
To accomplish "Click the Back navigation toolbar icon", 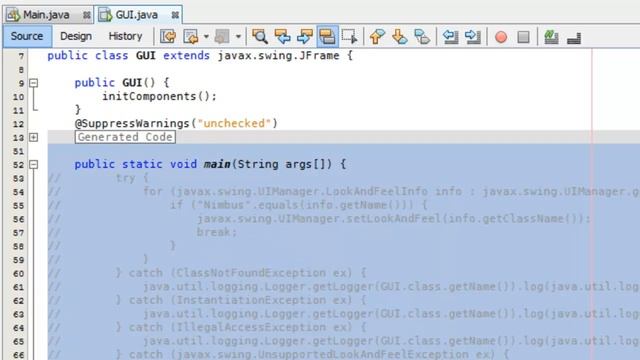I will point(191,37).
